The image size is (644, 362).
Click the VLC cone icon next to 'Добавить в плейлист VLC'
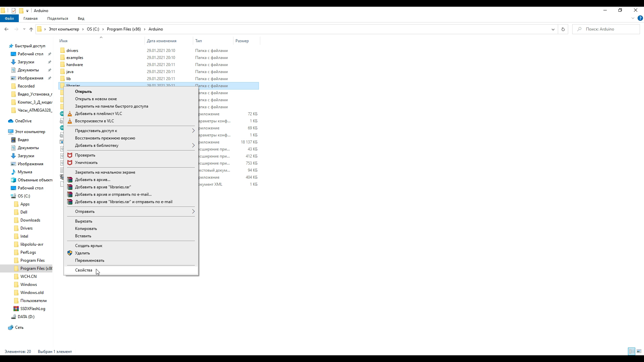70,114
